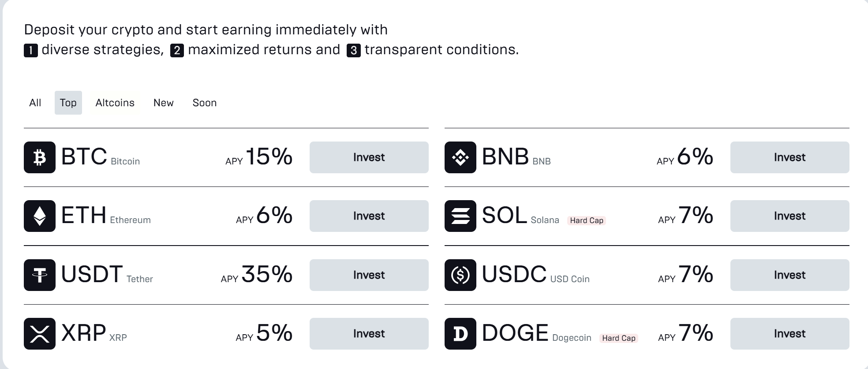Viewport: 868px width, 369px height.
Task: Click the Ethereum diamond icon
Action: [40, 216]
